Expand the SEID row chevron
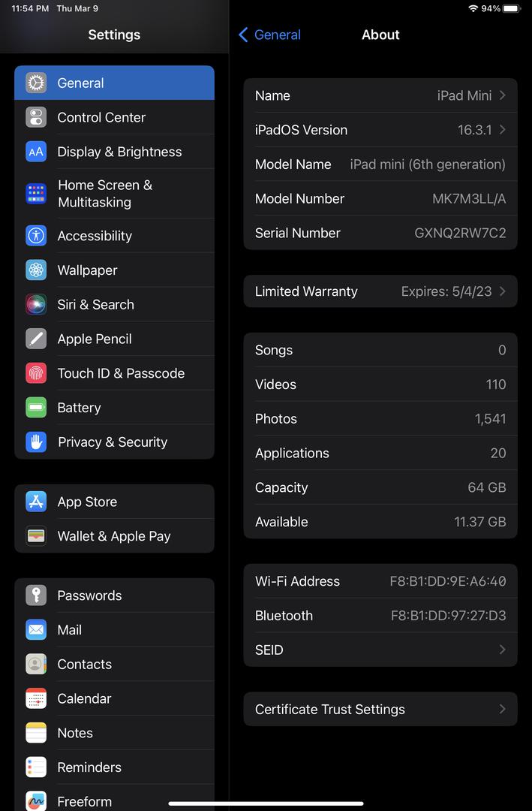 (502, 650)
